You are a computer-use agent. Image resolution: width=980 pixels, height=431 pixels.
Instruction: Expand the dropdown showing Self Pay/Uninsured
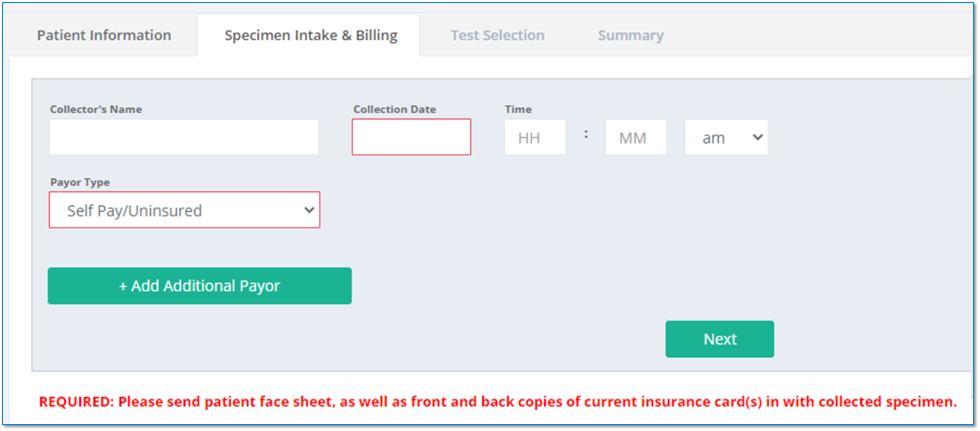tap(184, 210)
